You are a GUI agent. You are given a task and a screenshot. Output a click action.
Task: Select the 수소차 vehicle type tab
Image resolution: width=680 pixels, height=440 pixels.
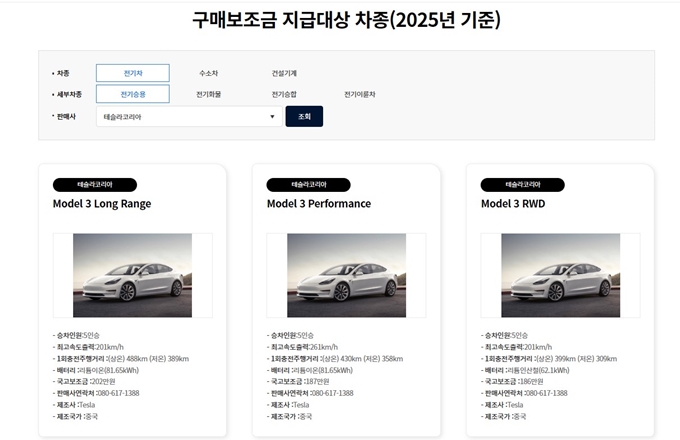tap(209, 73)
